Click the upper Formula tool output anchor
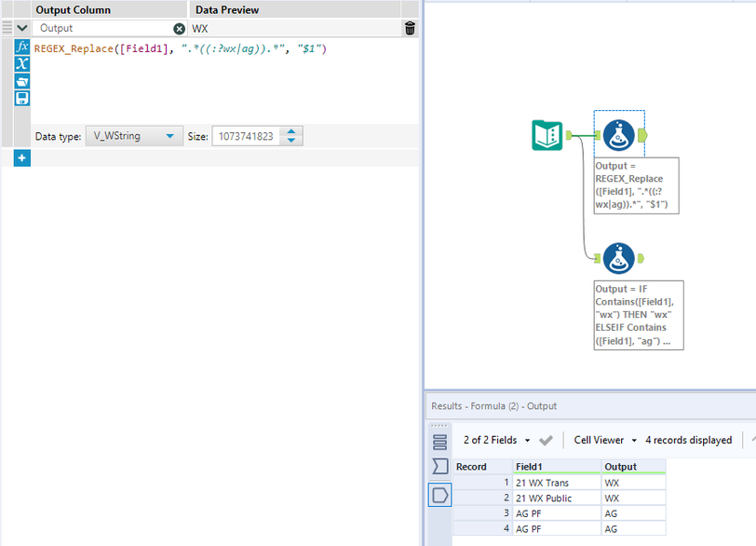The width and height of the screenshot is (756, 546). pyautogui.click(x=642, y=135)
